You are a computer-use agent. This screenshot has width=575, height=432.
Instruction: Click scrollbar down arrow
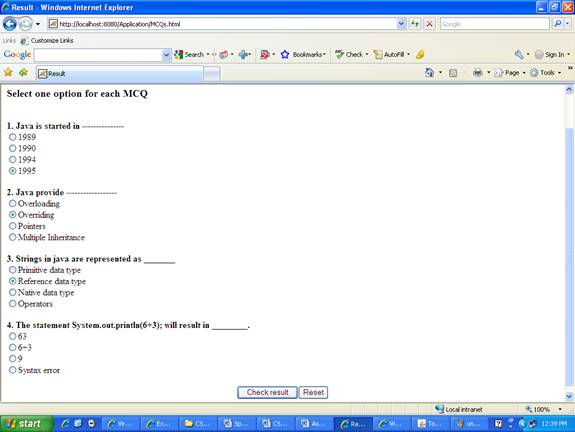pos(569,396)
